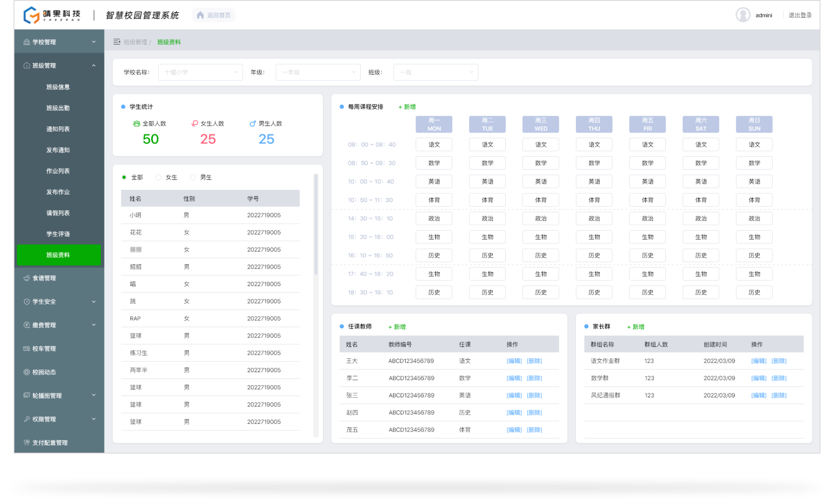Open 通知列表 in the sidebar
This screenshot has height=504, width=834.
(x=58, y=129)
